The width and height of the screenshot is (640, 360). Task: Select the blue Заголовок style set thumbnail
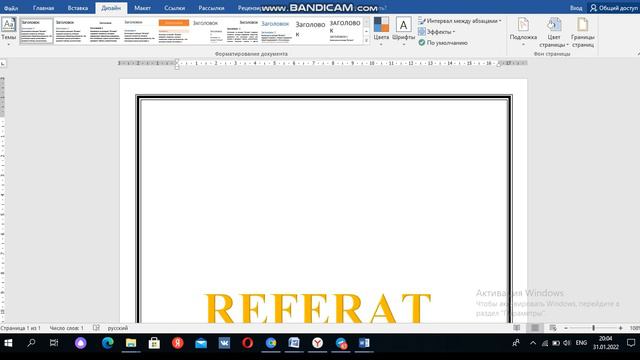pos(276,31)
